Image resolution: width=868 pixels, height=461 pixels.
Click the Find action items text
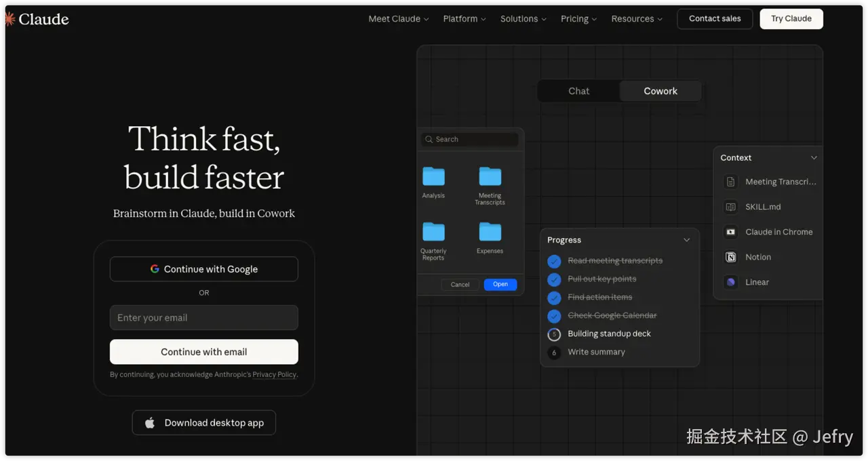599,297
